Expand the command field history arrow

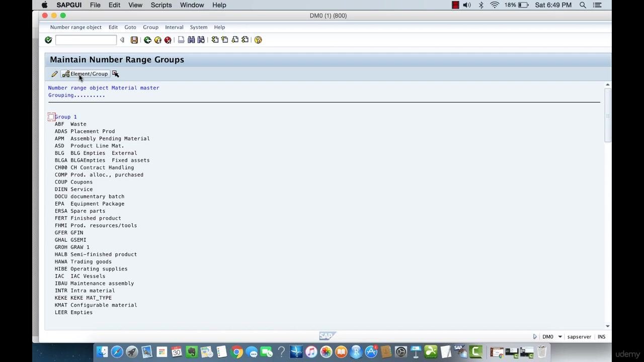(x=122, y=40)
